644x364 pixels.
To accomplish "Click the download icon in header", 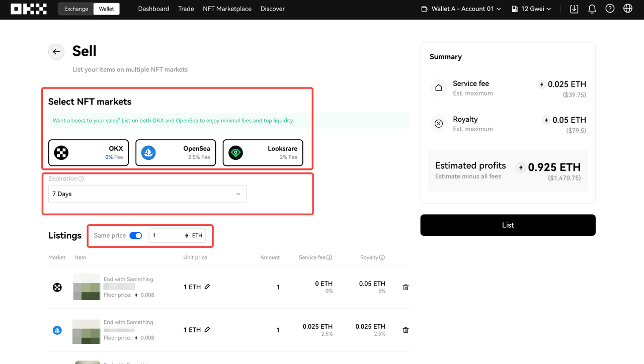I will pos(574,9).
